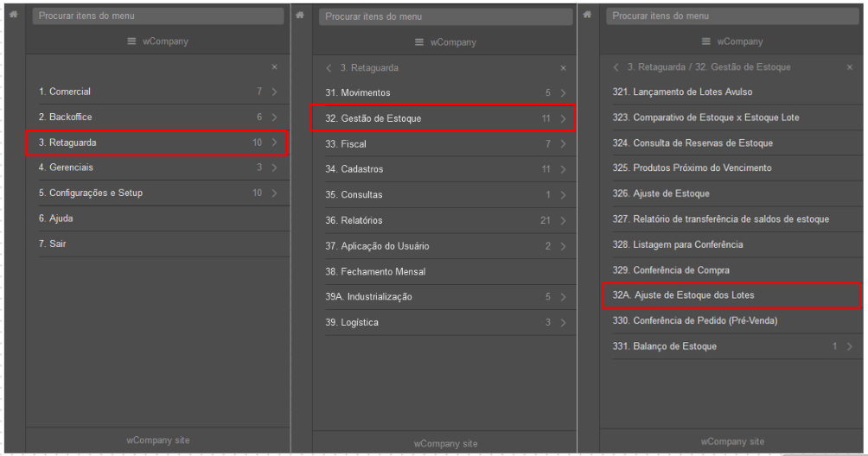Expand 5. Configurações e Setup submenu

point(275,193)
